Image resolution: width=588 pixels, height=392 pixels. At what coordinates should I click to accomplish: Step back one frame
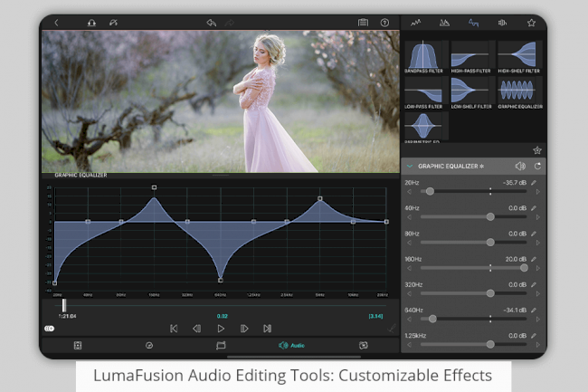197,329
